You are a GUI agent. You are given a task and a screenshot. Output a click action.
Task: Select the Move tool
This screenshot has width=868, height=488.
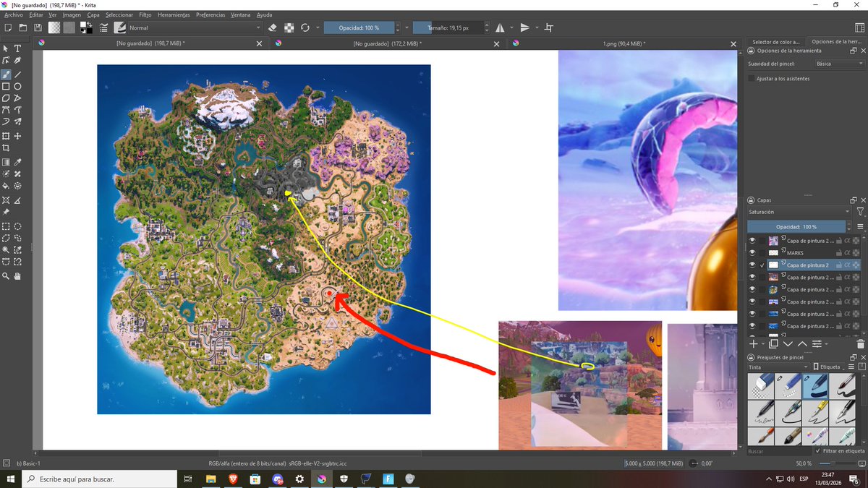17,136
